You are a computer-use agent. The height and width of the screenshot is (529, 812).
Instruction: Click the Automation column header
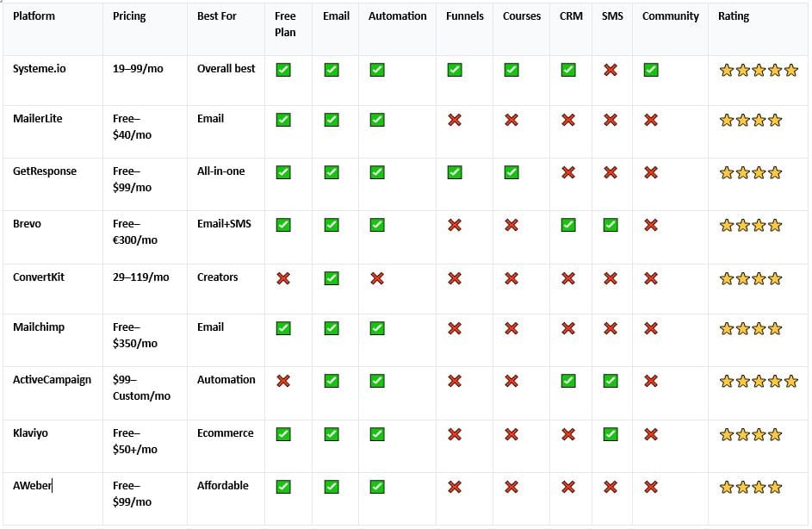397,16
